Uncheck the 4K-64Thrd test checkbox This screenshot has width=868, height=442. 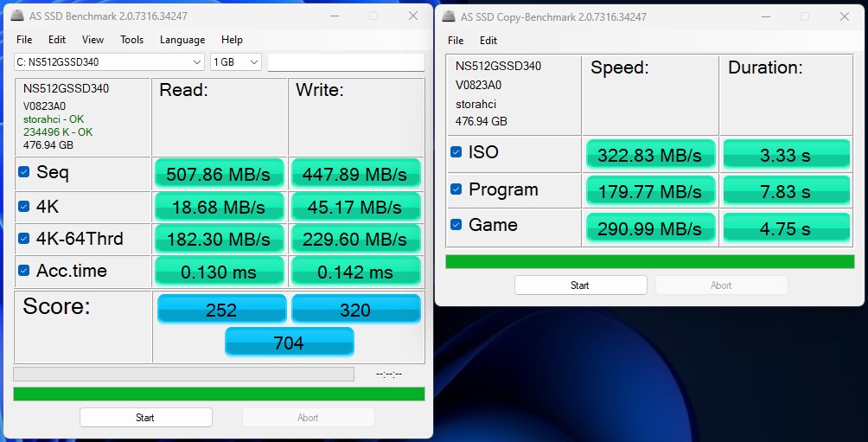pos(24,238)
